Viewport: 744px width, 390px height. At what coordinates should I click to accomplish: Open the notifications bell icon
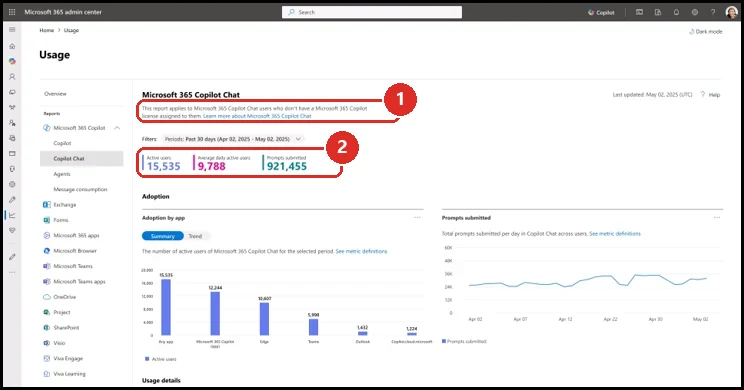pos(676,12)
